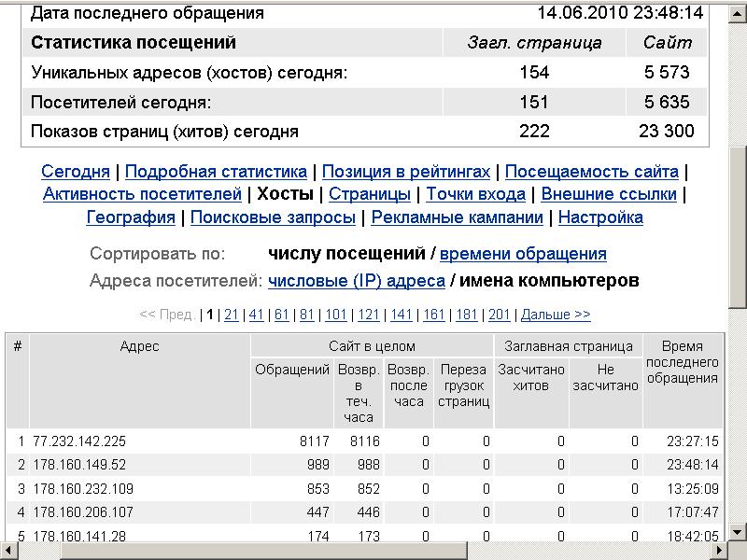Click the Дальше >> next link
Image resolution: width=747 pixels, height=560 pixels.
pyautogui.click(x=556, y=315)
